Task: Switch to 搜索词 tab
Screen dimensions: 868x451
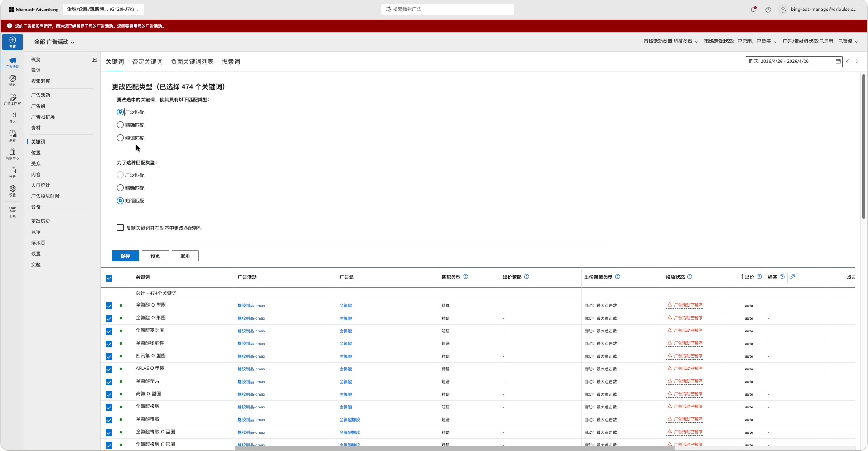Action: (x=231, y=62)
